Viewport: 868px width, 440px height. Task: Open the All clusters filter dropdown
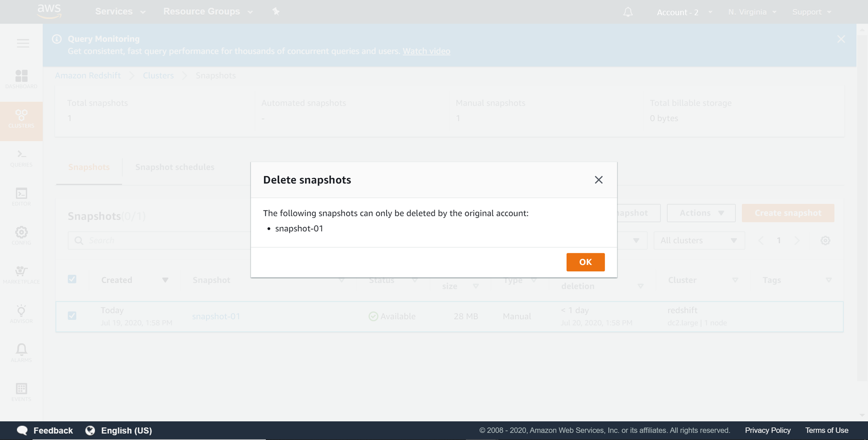click(699, 241)
